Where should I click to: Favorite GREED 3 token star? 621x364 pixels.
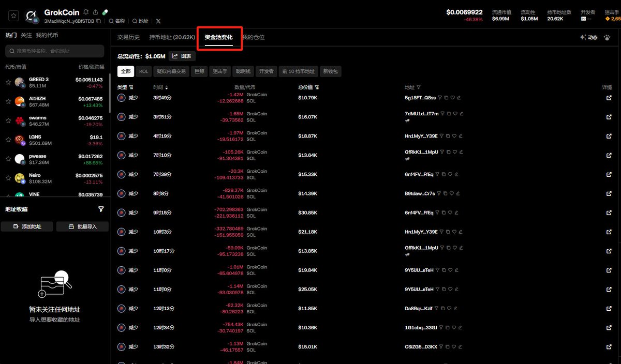[x=8, y=82]
